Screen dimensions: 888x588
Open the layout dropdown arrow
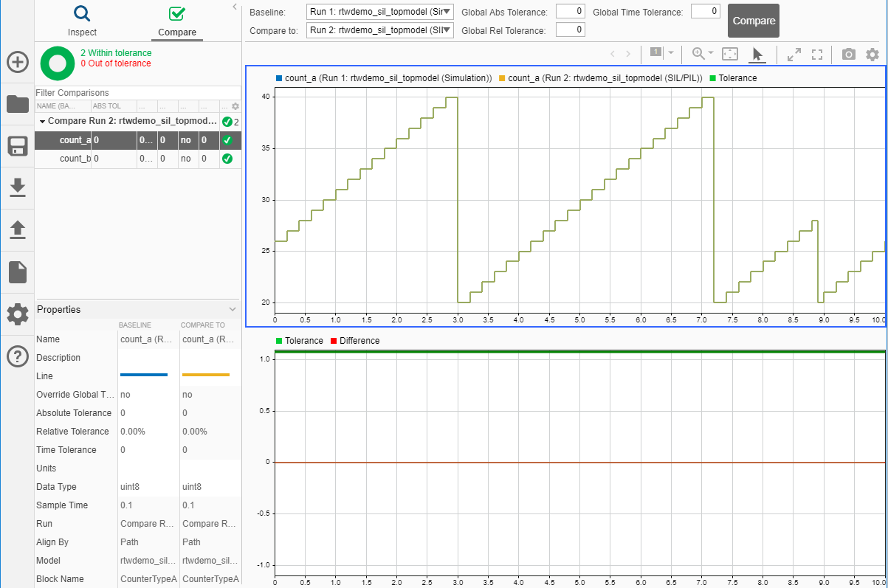tap(671, 53)
